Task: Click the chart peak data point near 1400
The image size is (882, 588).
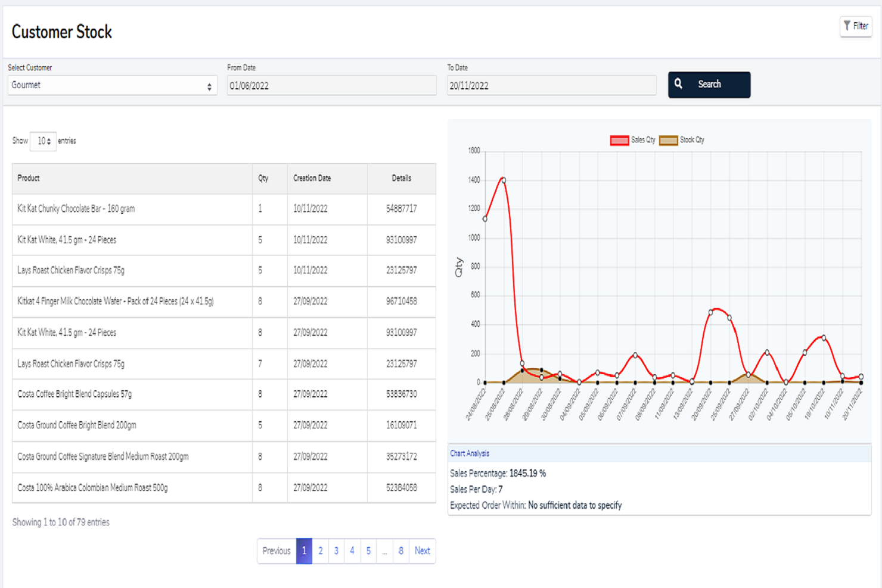Action: click(504, 180)
